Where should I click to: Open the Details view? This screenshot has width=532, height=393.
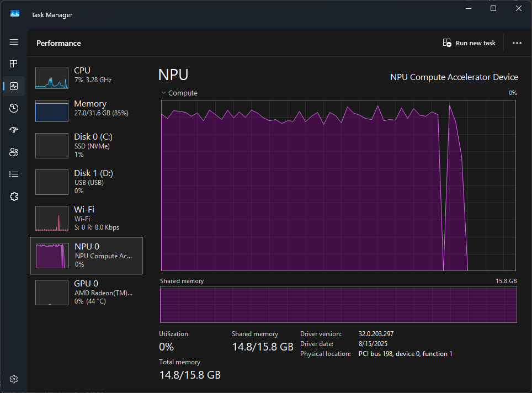(13, 174)
